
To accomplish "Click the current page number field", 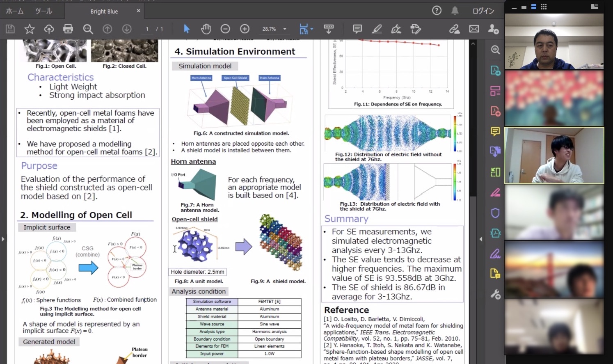I will [147, 29].
